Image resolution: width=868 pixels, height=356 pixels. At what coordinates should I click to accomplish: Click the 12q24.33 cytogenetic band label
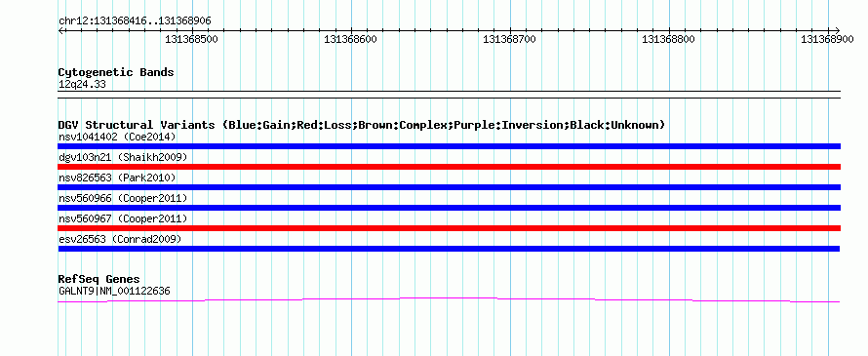82,85
